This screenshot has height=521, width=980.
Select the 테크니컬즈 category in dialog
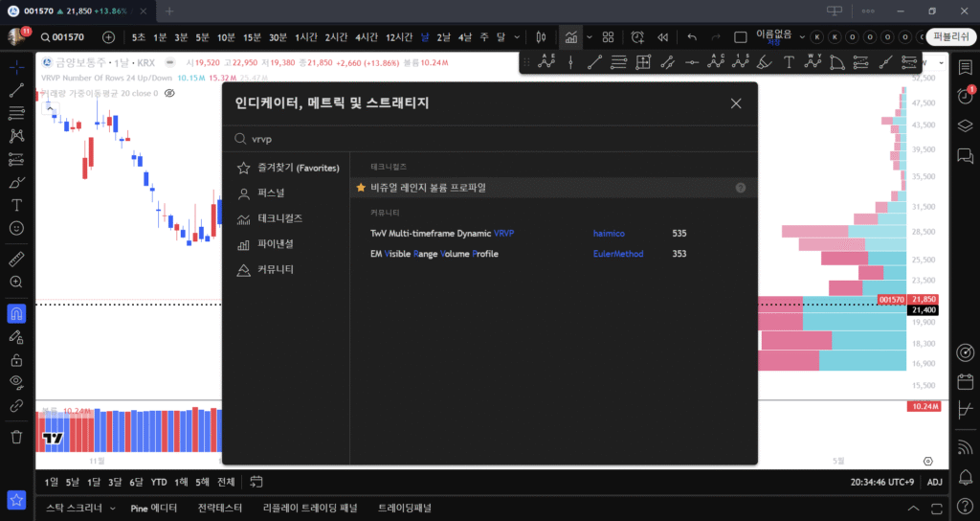tap(279, 218)
